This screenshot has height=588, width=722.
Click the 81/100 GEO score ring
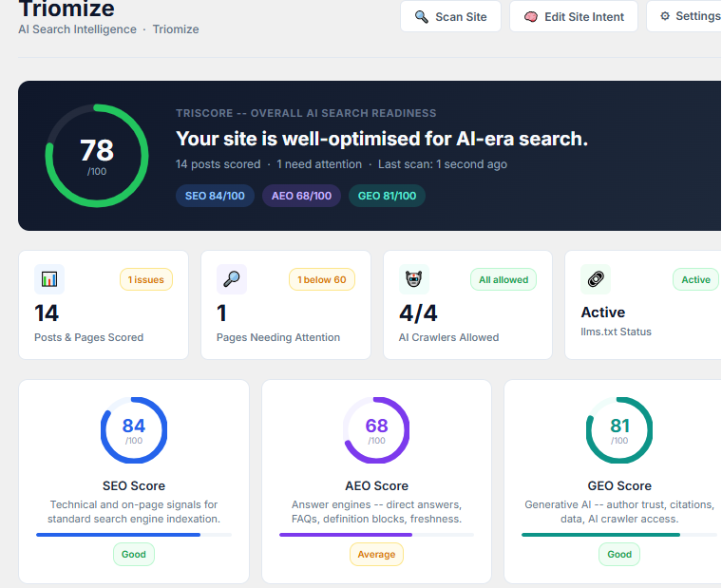(x=619, y=430)
